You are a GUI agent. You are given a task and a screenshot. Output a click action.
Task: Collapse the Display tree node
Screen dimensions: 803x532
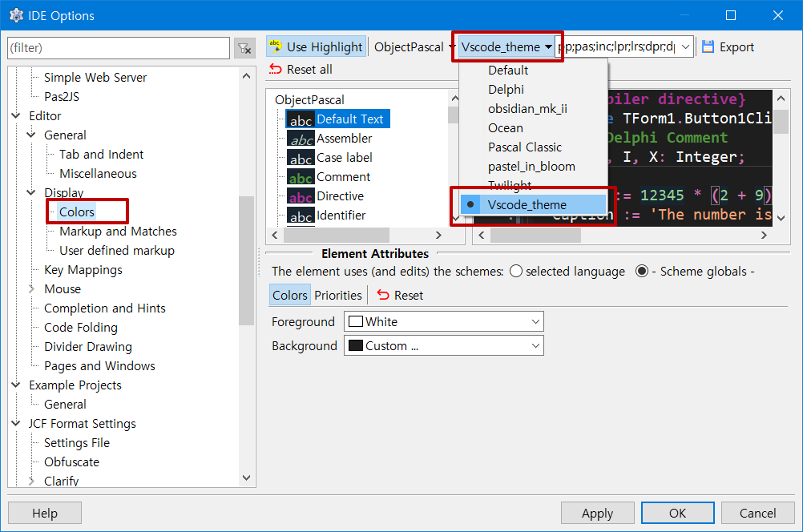click(31, 192)
